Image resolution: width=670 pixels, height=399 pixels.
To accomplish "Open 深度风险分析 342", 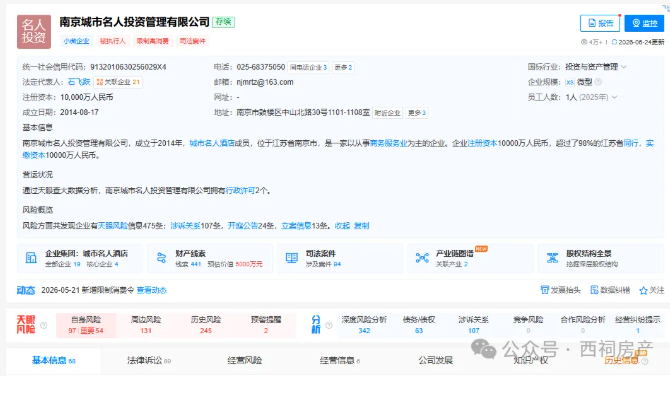I will (x=364, y=325).
